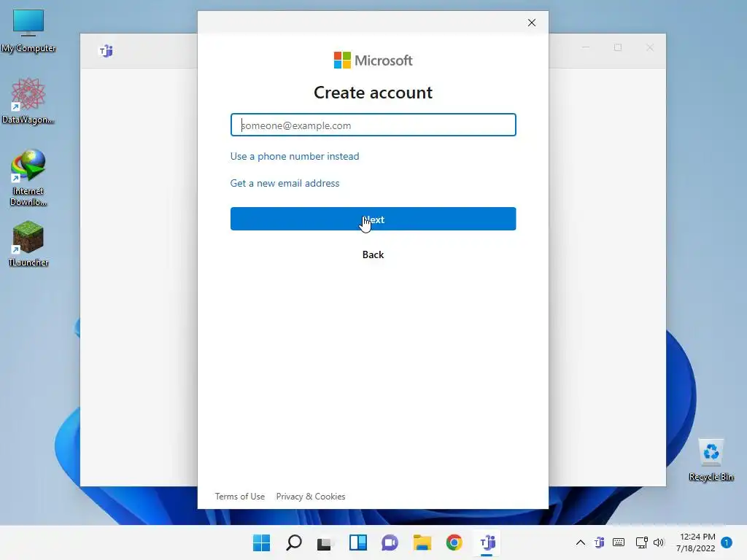Screen dimensions: 747x560
Task: Select My Computer desktop icon
Action: tap(28, 31)
